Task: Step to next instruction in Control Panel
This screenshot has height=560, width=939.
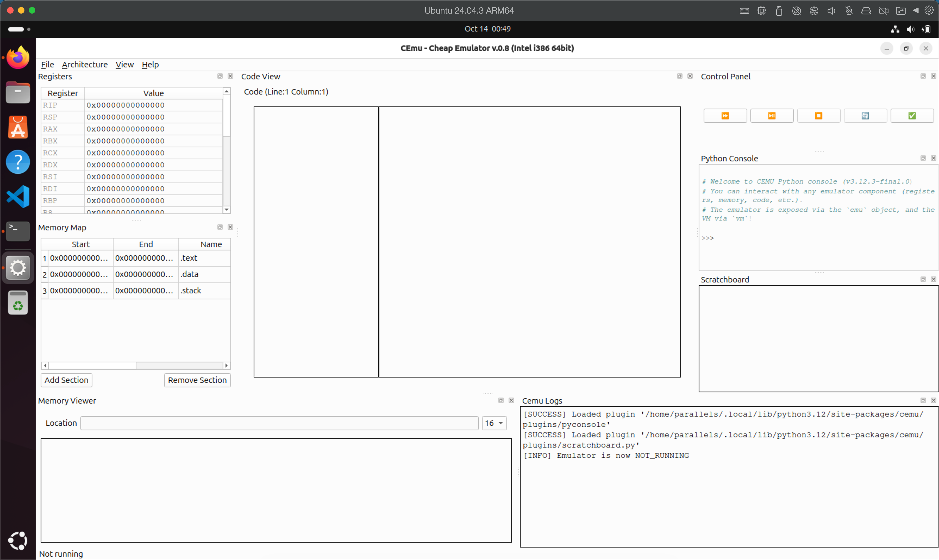Action: 771,116
